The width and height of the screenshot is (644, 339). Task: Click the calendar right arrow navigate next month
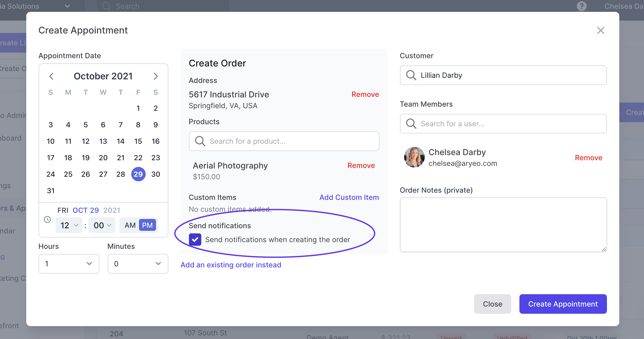[x=156, y=76]
